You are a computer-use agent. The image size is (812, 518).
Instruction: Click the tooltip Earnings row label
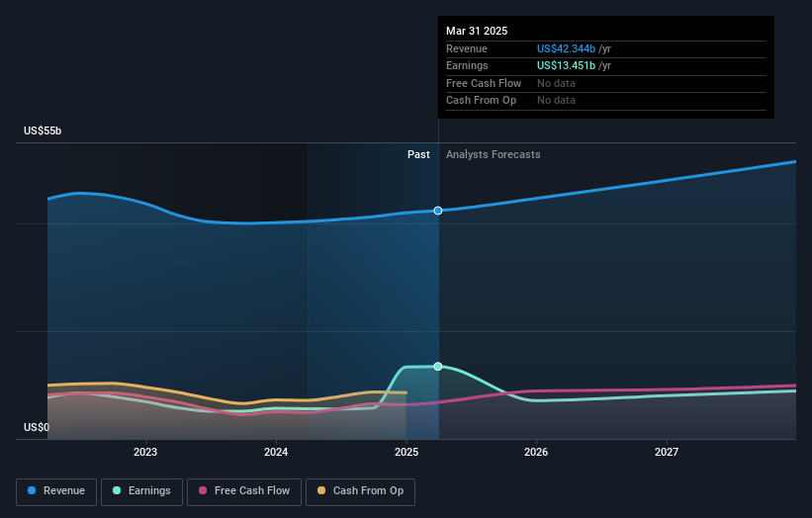pyautogui.click(x=467, y=65)
